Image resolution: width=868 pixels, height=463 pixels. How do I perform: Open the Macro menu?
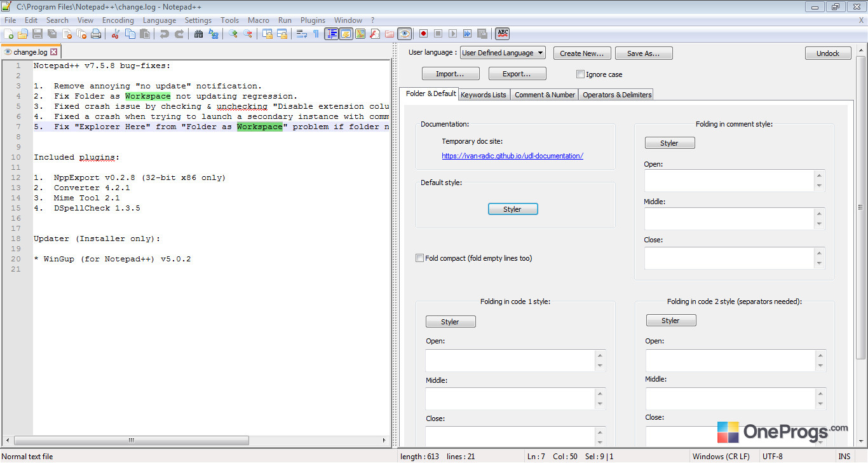[x=259, y=20]
